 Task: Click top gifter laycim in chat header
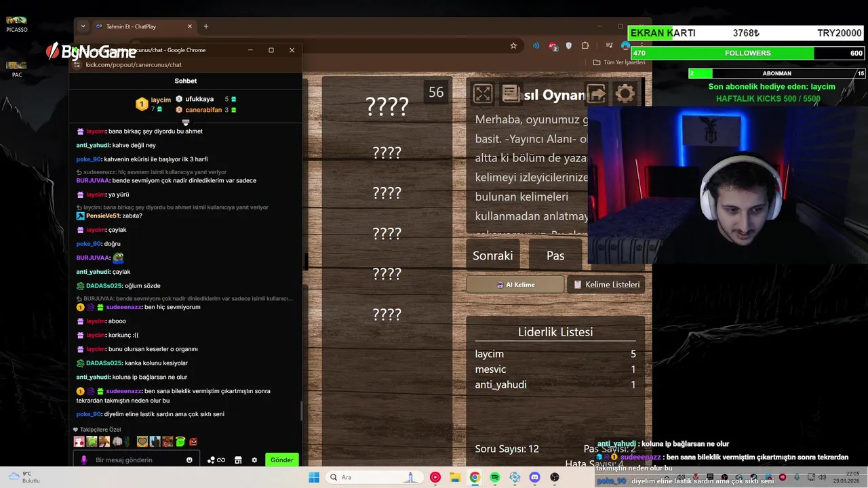161,100
